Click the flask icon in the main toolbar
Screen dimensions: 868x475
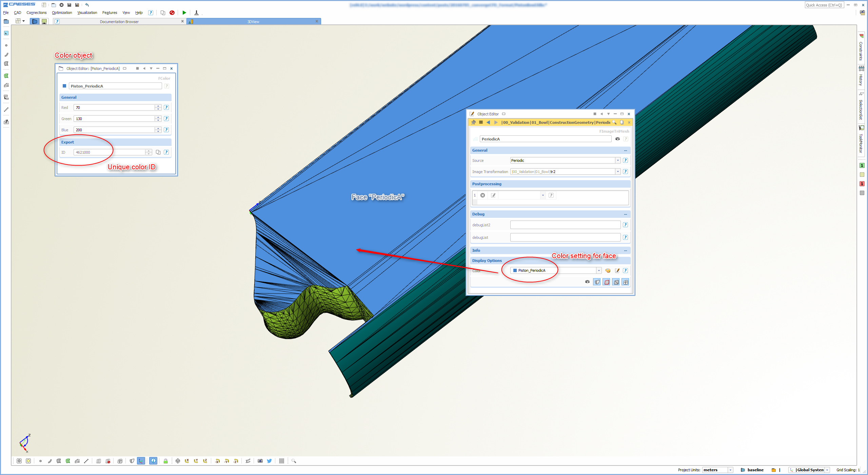(x=196, y=13)
